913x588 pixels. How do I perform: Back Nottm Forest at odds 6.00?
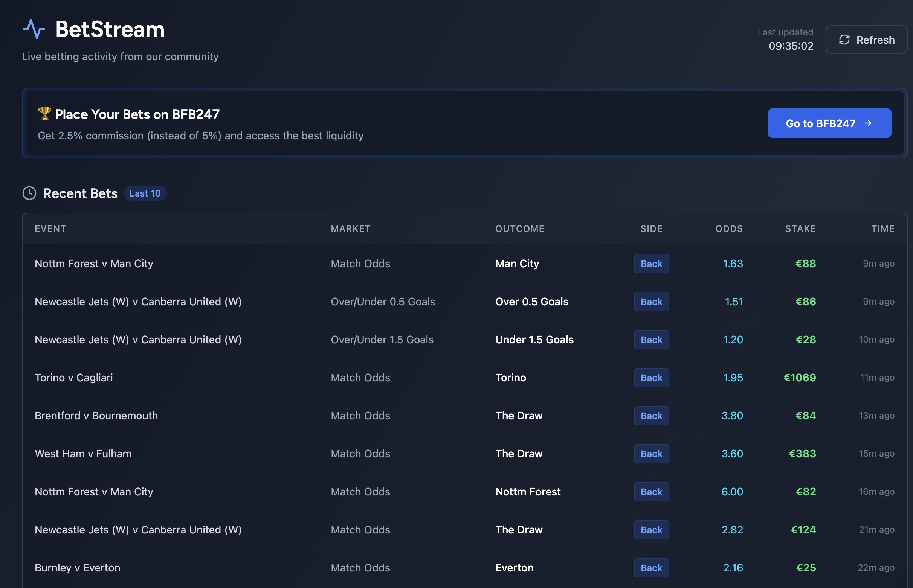tap(651, 492)
